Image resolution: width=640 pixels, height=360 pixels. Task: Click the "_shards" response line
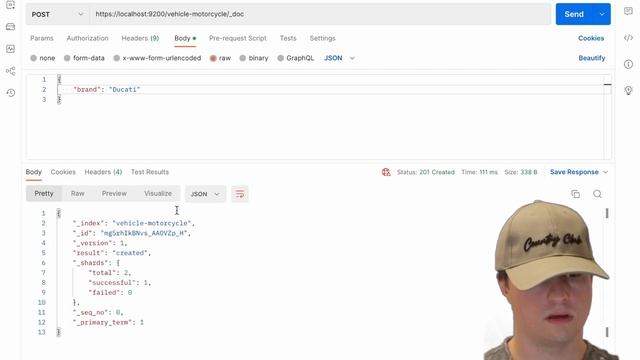click(96, 263)
